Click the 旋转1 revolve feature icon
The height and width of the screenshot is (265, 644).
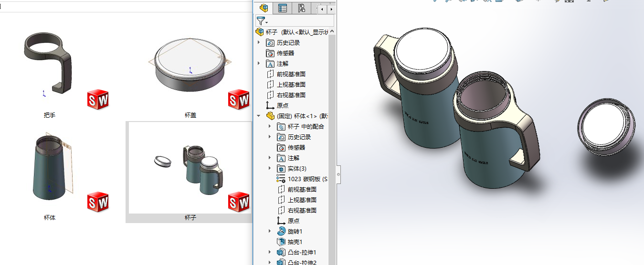point(281,231)
